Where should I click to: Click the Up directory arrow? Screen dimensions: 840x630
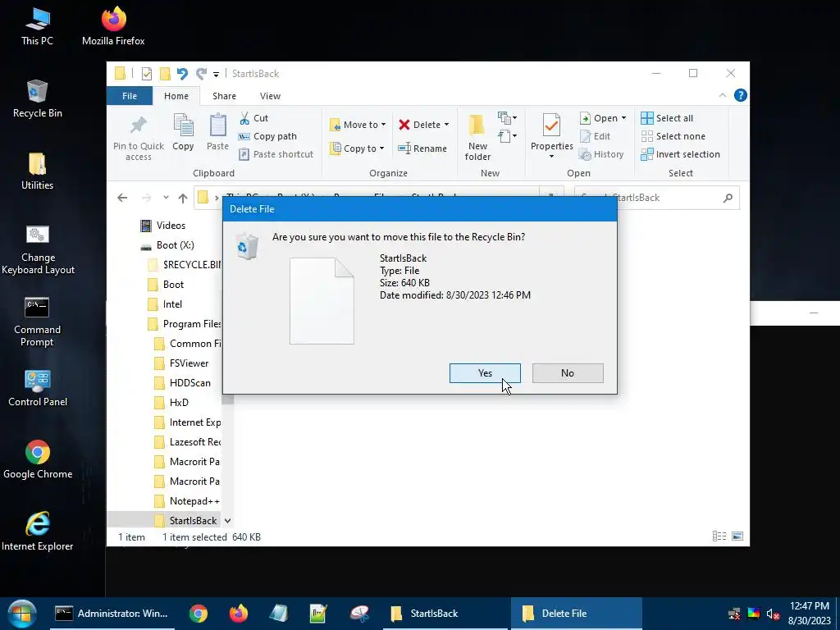(x=183, y=199)
